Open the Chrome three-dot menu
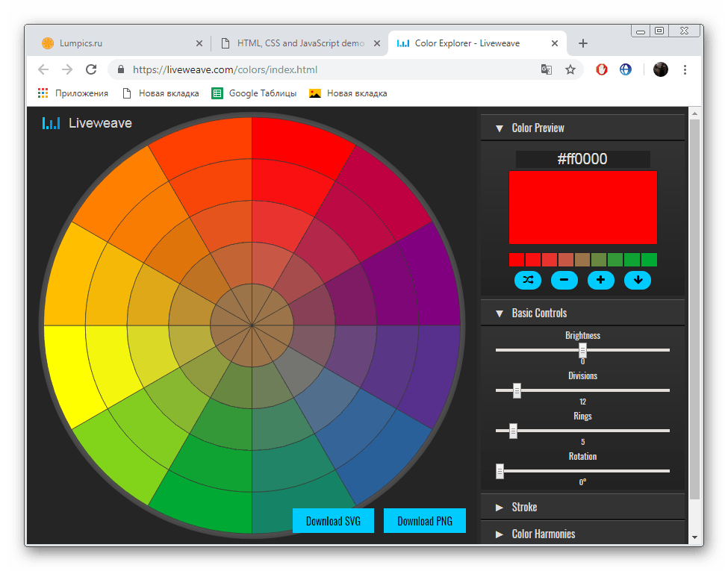 [x=685, y=69]
